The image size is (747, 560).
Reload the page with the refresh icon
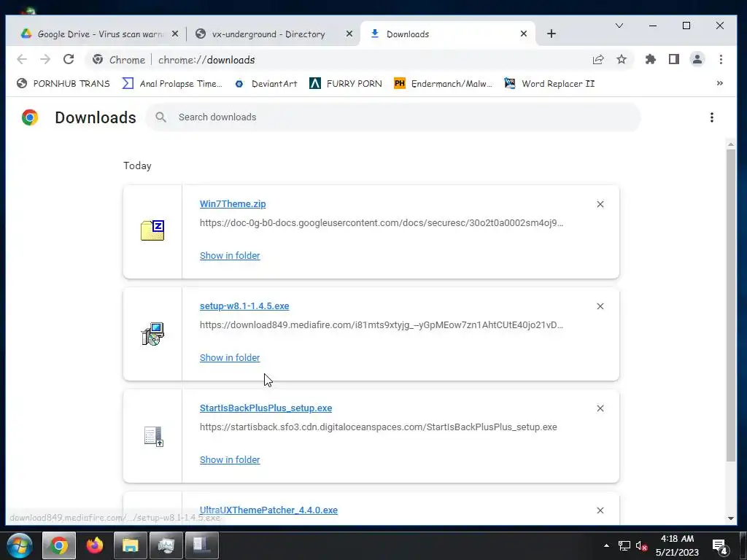click(69, 60)
